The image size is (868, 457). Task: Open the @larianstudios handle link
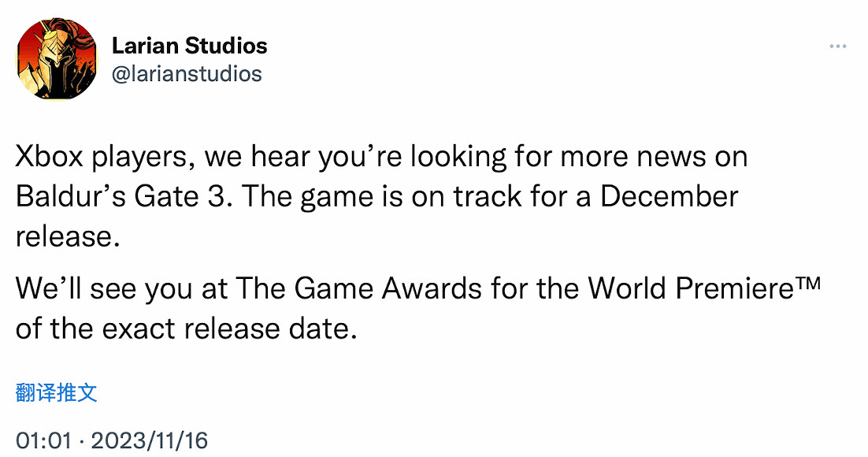(187, 74)
